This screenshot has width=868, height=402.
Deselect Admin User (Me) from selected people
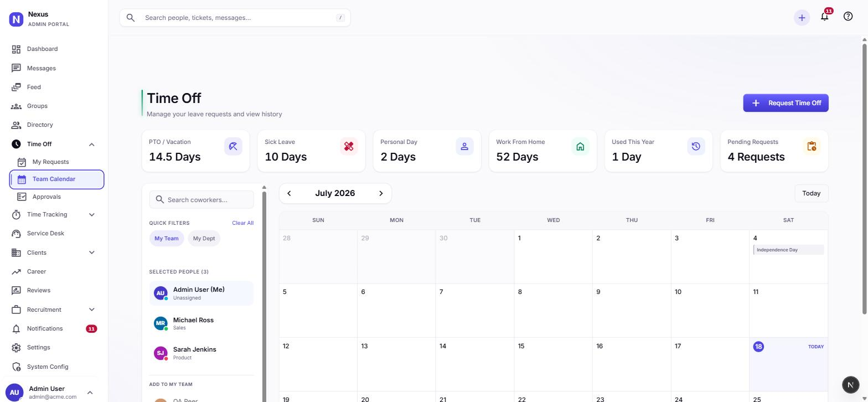[x=201, y=293]
